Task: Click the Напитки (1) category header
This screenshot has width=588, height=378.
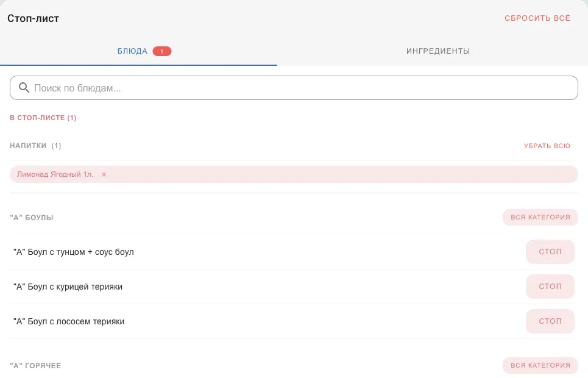Action: tap(35, 146)
